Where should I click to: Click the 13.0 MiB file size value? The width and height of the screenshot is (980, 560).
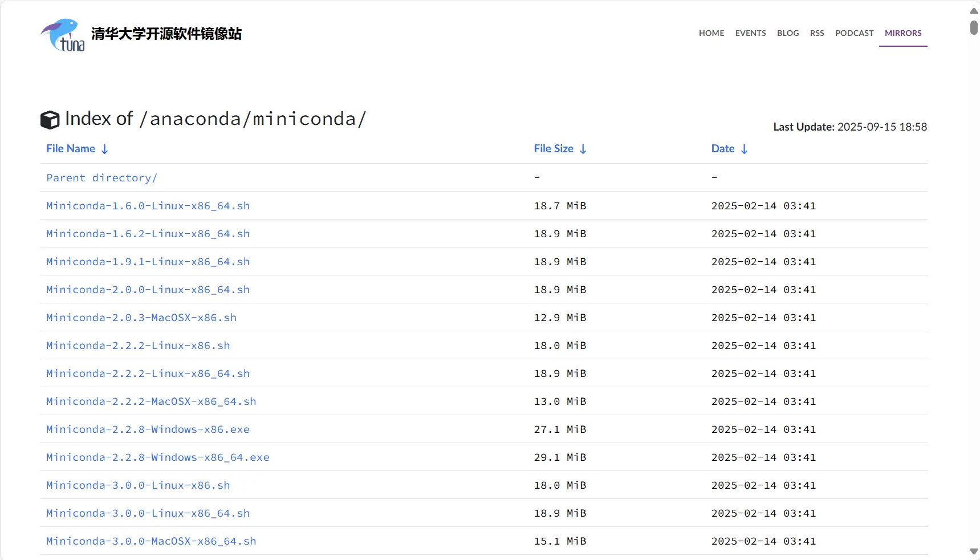tap(560, 401)
